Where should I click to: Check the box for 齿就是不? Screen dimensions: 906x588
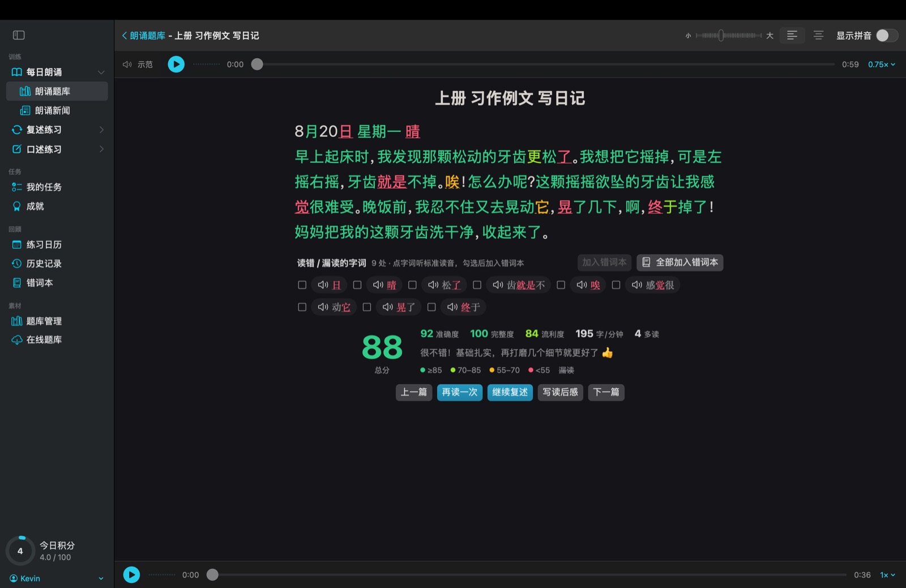point(477,285)
